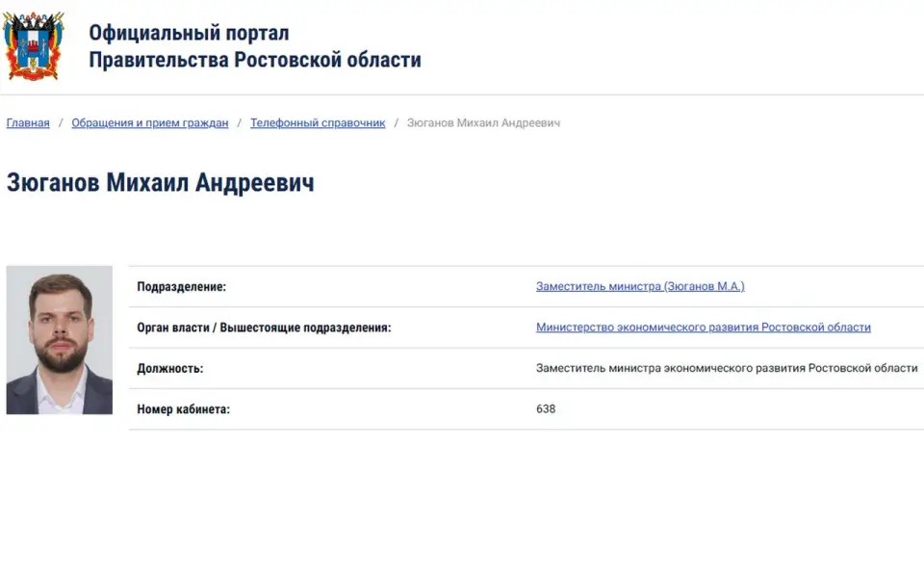Click the Должность row label

coord(170,368)
